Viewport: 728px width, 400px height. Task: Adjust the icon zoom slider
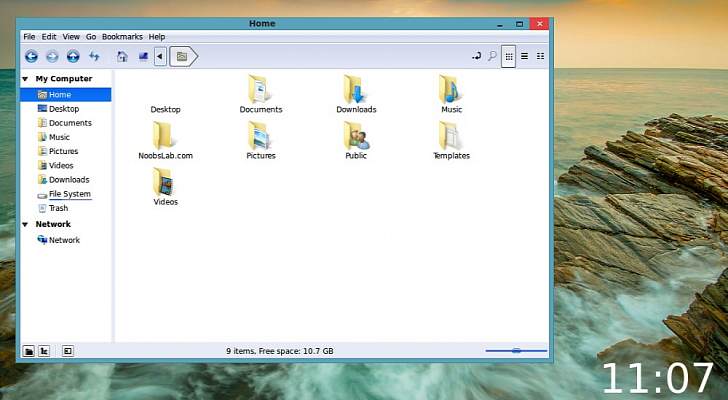[516, 351]
